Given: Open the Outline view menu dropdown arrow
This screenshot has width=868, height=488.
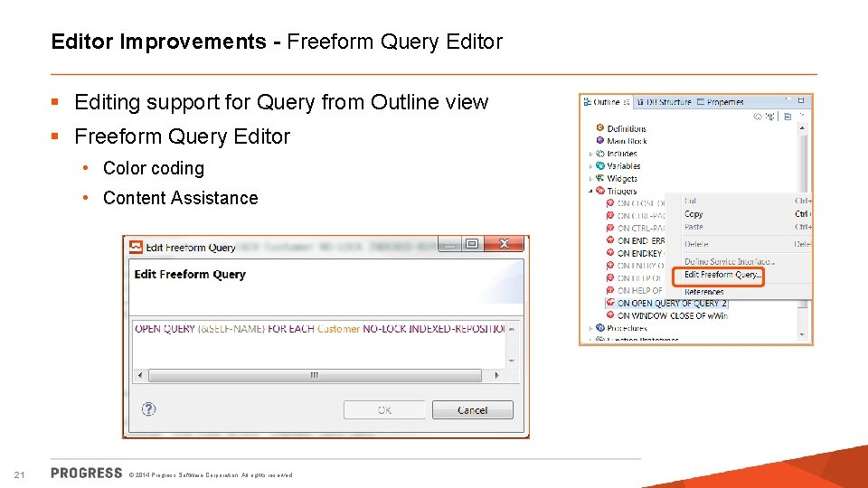Looking at the screenshot, I should 802,116.
